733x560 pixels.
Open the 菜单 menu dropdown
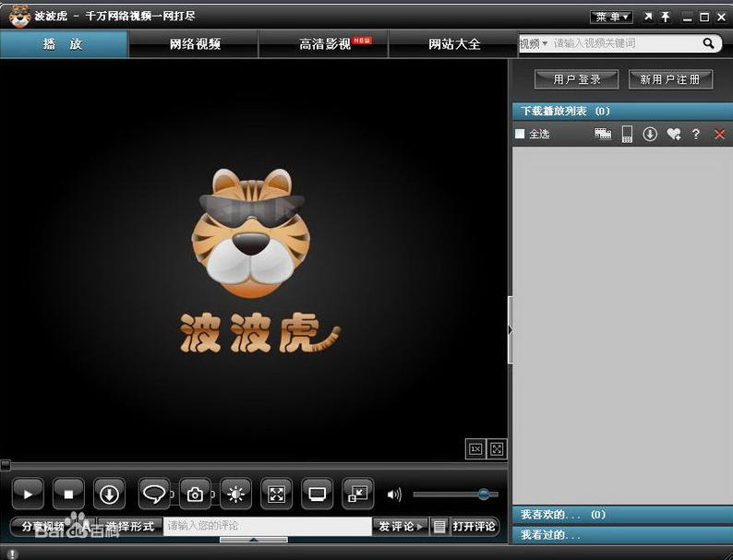click(x=611, y=18)
